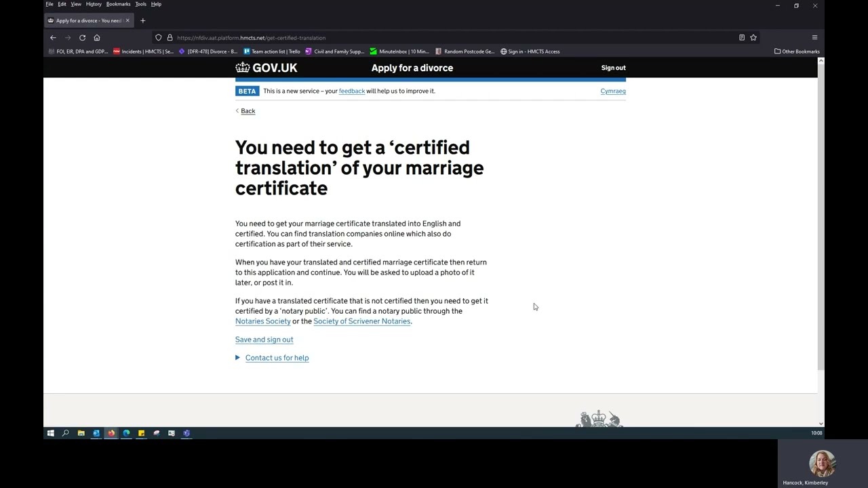Open the MinuteInbox bookmark

(x=399, y=52)
